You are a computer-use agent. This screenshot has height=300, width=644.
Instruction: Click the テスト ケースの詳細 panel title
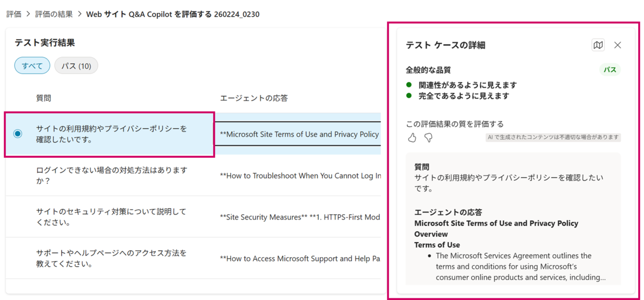[445, 46]
